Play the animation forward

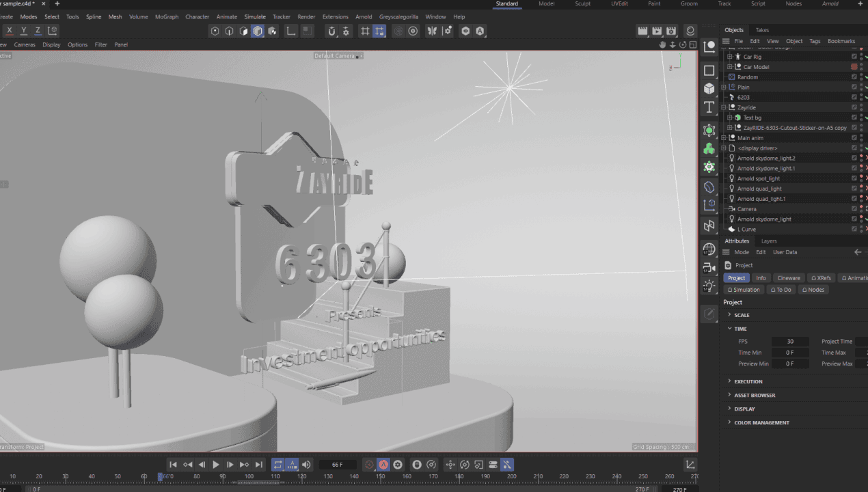216,465
